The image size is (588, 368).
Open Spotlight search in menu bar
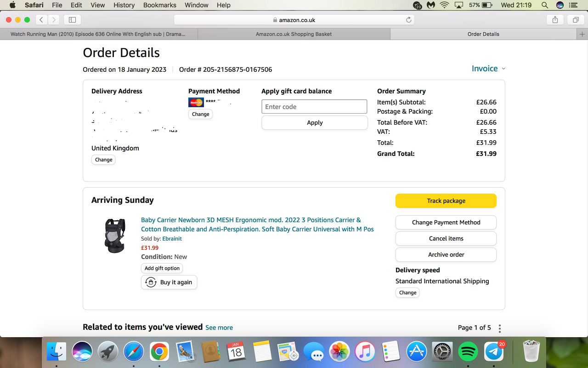545,5
